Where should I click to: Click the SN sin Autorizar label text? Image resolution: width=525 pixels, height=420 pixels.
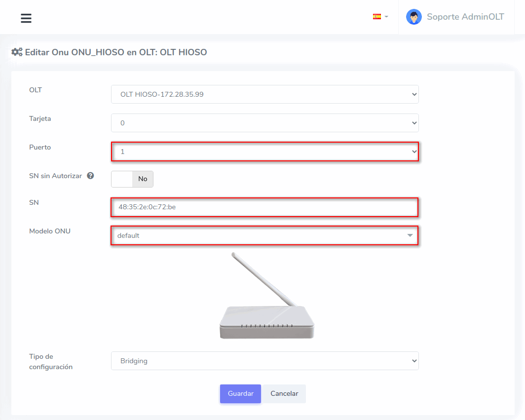coord(55,176)
